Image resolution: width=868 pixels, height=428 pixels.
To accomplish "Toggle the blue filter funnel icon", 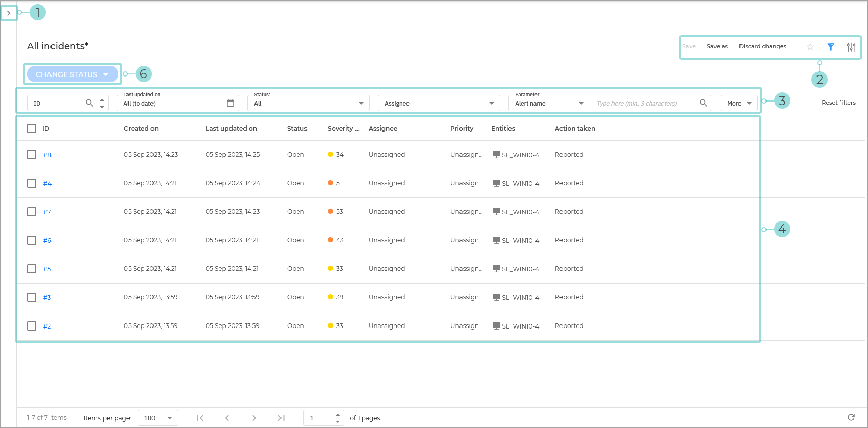I will pos(831,47).
